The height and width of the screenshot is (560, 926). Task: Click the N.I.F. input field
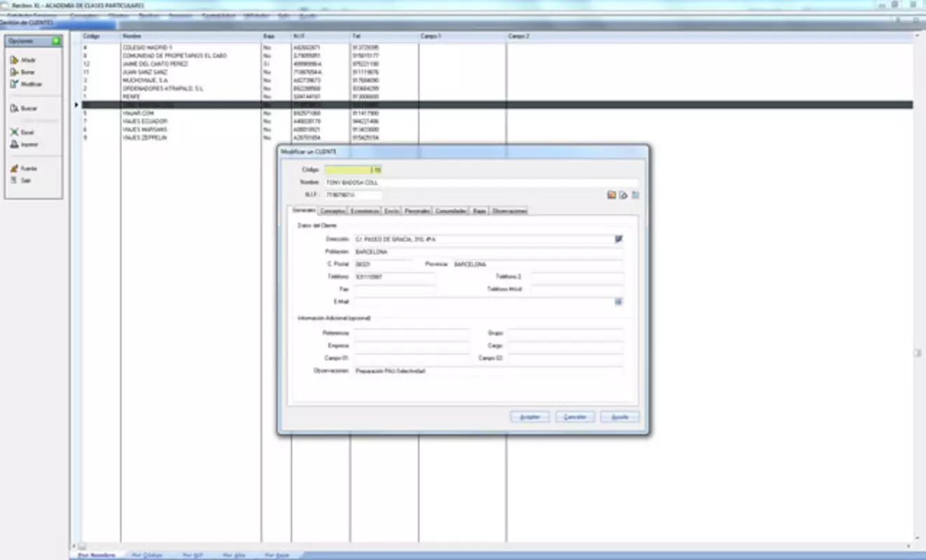353,195
